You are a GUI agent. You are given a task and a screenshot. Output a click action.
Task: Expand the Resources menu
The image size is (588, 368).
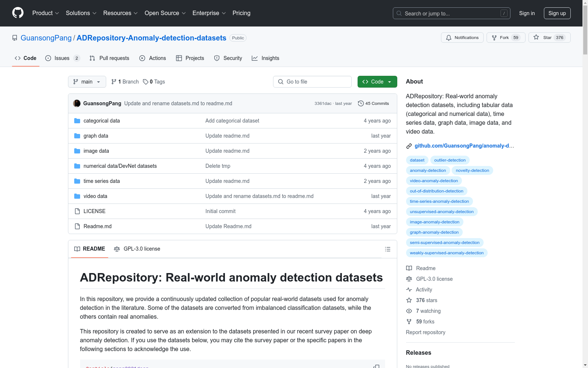click(121, 13)
